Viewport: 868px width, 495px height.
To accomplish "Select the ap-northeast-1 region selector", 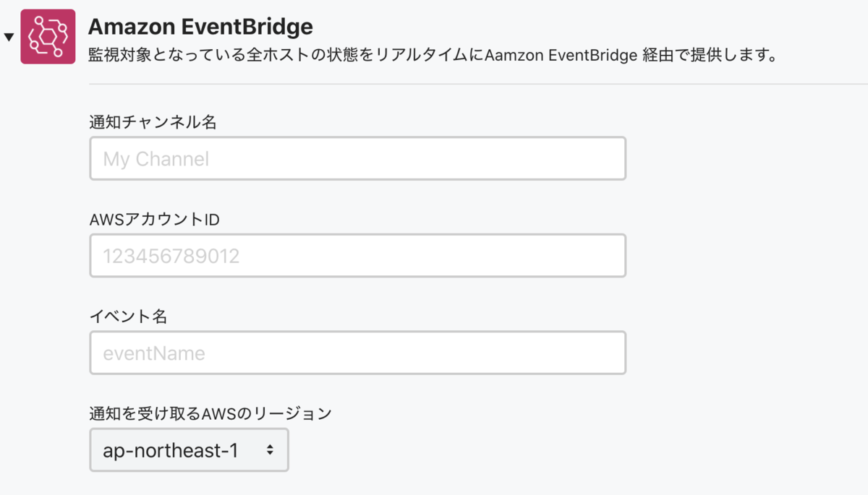I will 189,449.
